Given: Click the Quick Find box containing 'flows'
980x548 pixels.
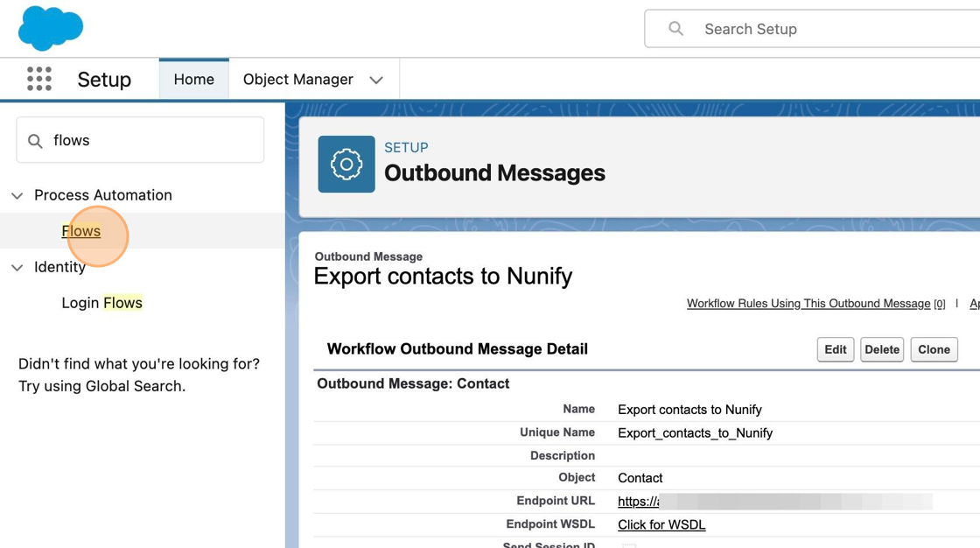Looking at the screenshot, I should [140, 140].
